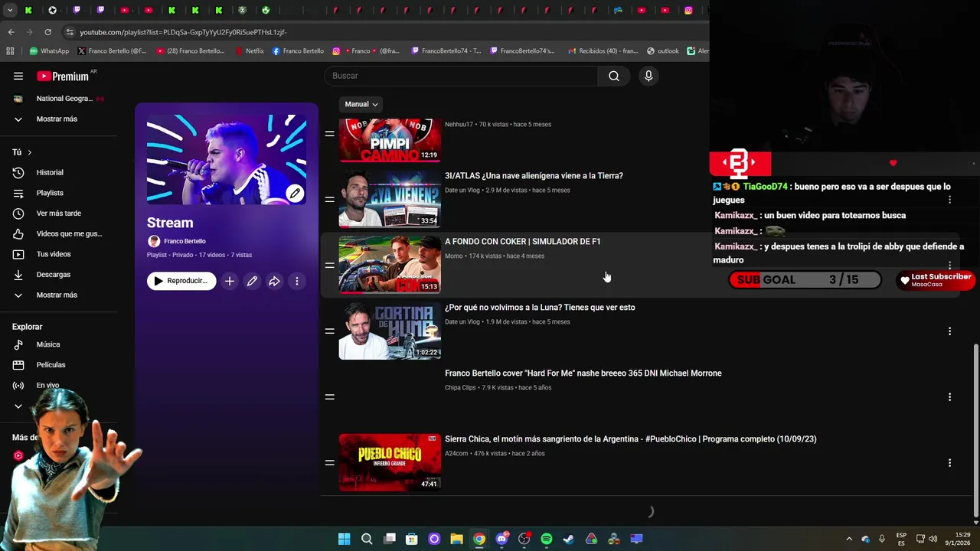Open options menu for Luna video

coord(949,331)
